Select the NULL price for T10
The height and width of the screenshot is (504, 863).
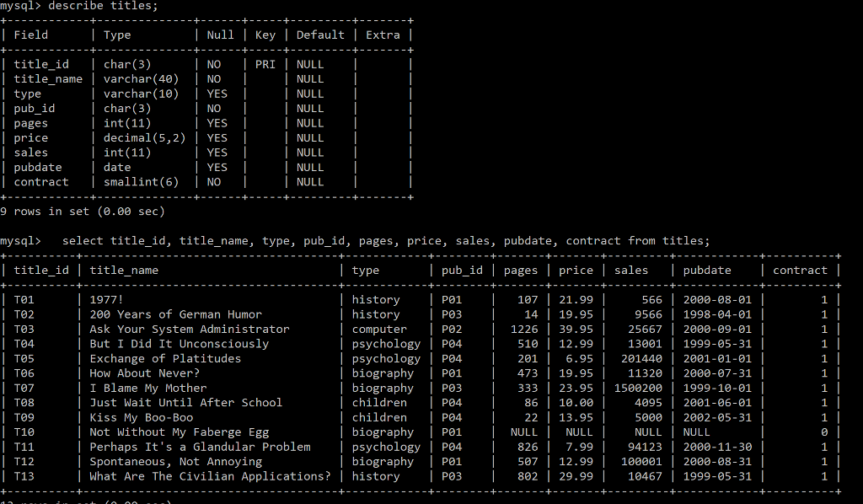coord(576,432)
